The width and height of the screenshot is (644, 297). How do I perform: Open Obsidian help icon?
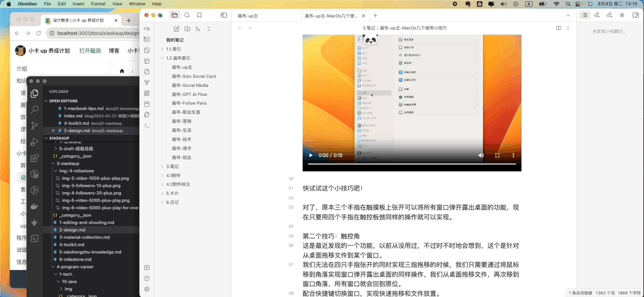146,278
